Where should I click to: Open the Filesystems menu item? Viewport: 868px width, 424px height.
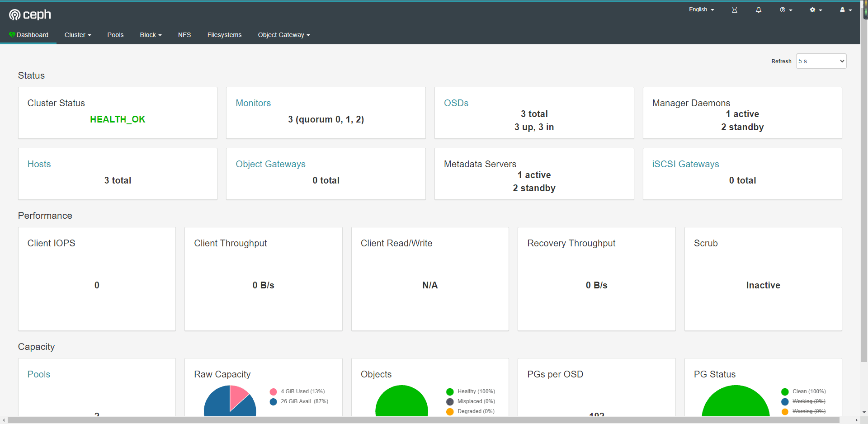pos(224,35)
